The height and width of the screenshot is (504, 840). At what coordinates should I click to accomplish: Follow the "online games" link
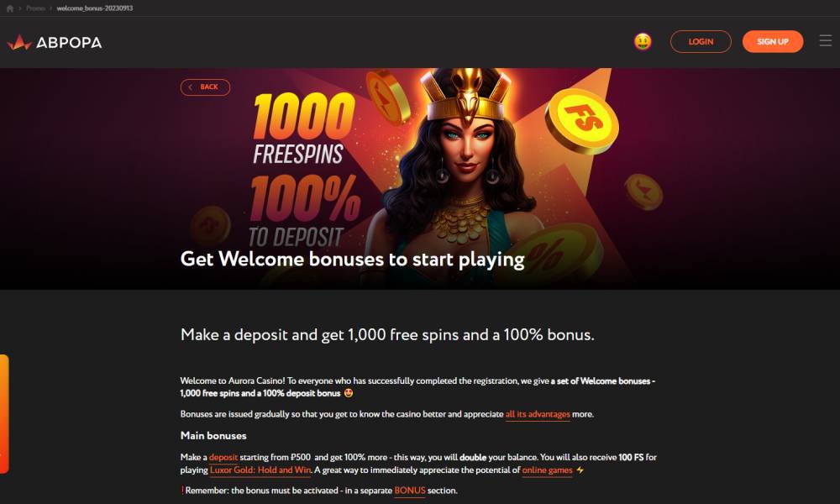[x=547, y=470]
